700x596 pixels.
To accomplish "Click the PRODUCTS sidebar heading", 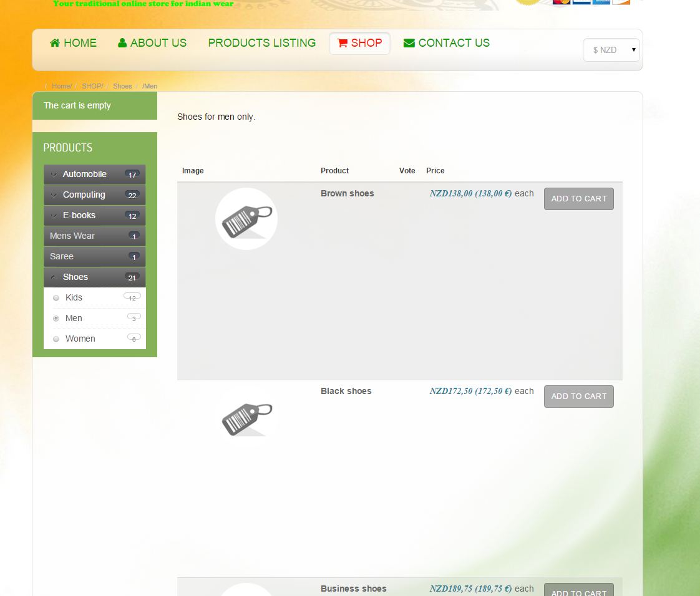I will click(x=68, y=148).
